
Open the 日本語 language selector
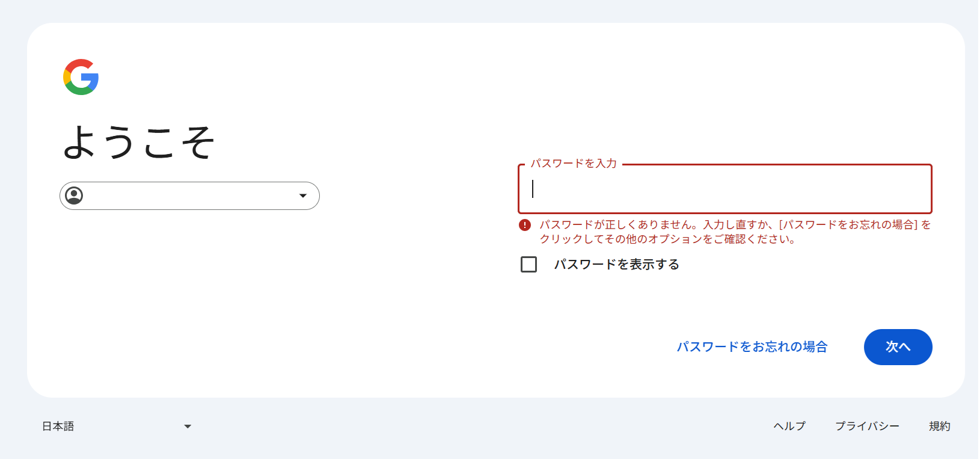(x=58, y=426)
